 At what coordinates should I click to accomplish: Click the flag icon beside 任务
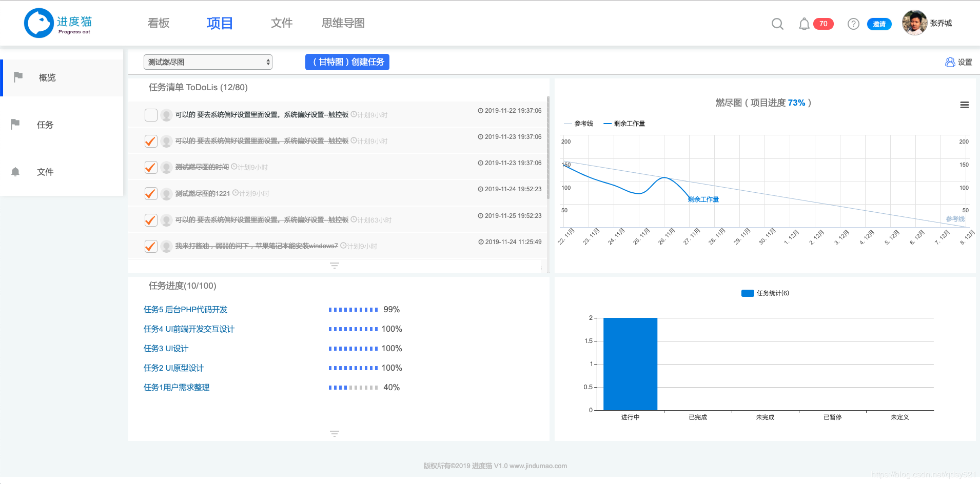15,124
